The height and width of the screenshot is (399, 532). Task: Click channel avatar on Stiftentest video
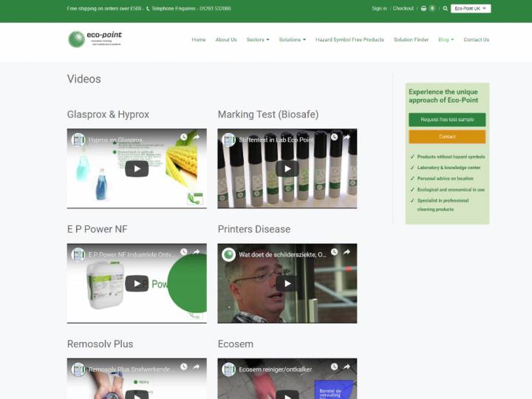[x=228, y=140]
